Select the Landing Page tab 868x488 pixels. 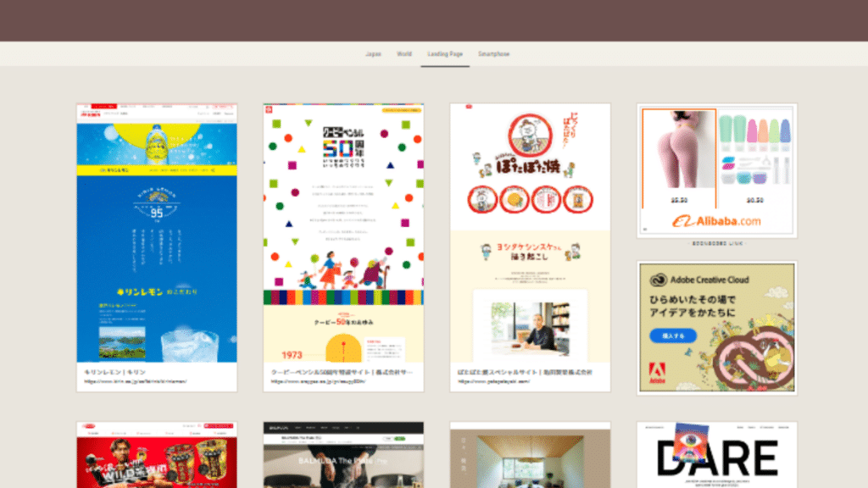445,54
